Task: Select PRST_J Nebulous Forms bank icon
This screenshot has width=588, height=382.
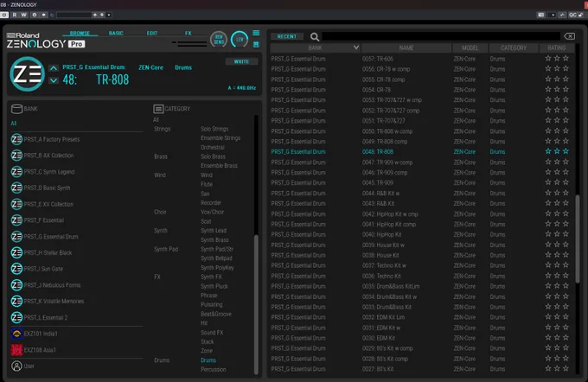Action: [x=16, y=285]
